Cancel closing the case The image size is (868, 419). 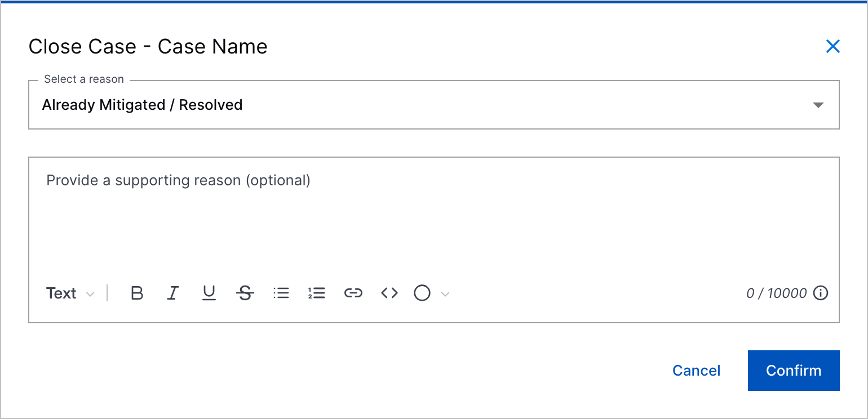(697, 371)
